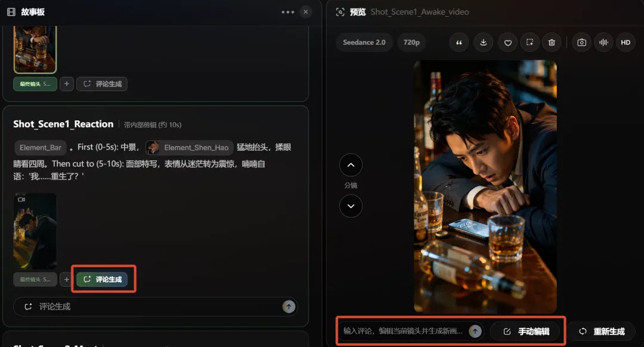Open Shot_Scene1_Reaction video thumbnail

[35, 231]
